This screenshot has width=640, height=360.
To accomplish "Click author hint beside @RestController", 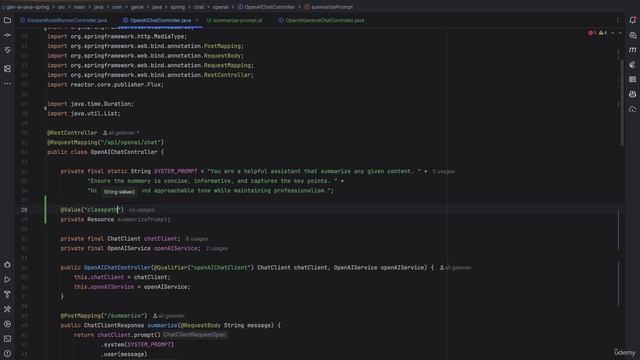I will click(121, 133).
